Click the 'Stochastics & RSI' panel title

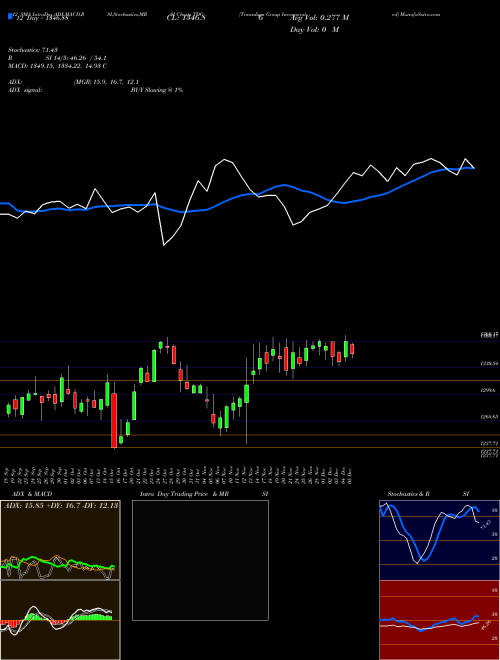point(428,494)
